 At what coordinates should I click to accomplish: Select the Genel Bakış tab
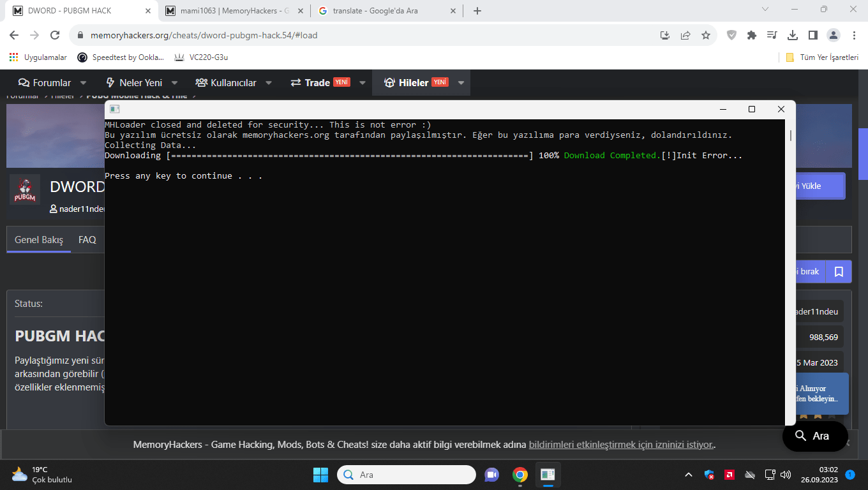[x=39, y=240]
